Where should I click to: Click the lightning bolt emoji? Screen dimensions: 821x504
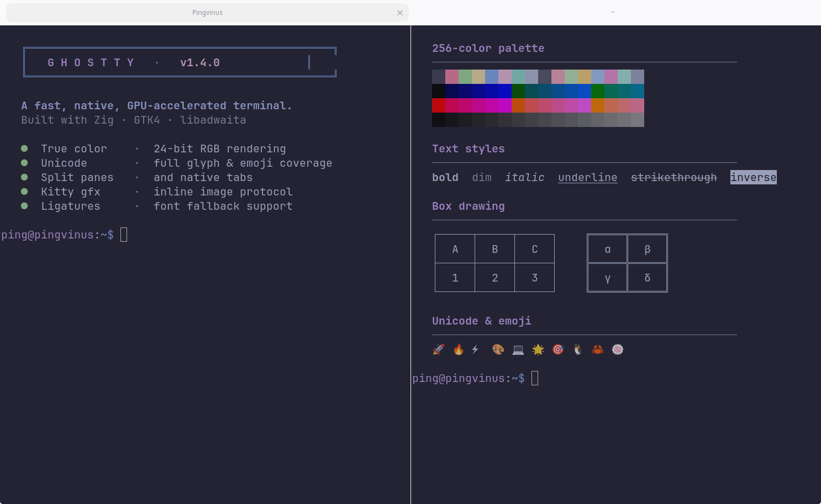coord(475,349)
